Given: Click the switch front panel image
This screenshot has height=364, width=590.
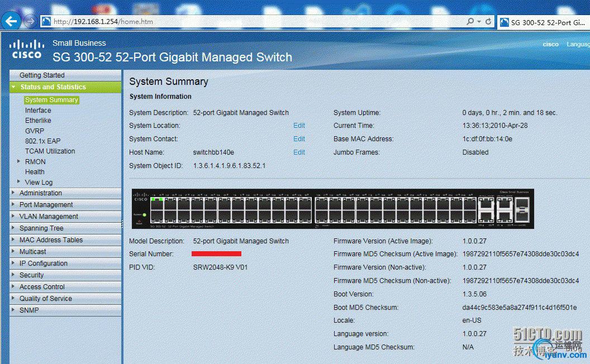Looking at the screenshot, I should [332, 209].
